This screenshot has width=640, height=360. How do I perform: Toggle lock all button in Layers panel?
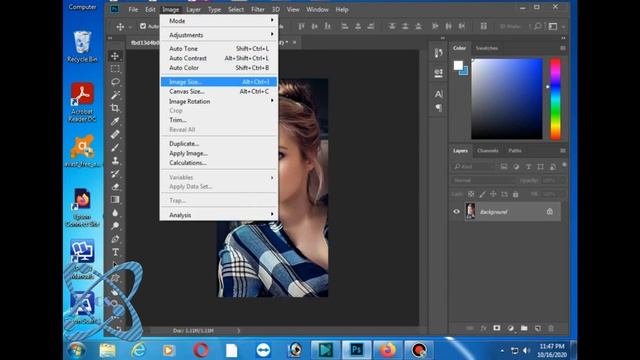[x=516, y=194]
